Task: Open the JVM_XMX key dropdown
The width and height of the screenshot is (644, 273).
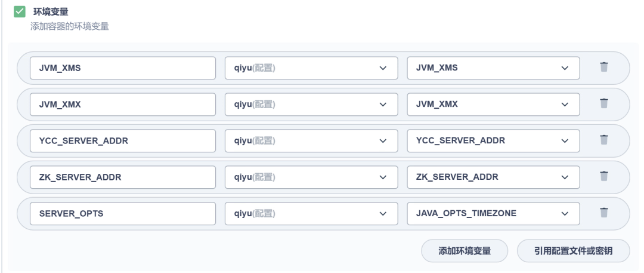Action: coord(493,104)
